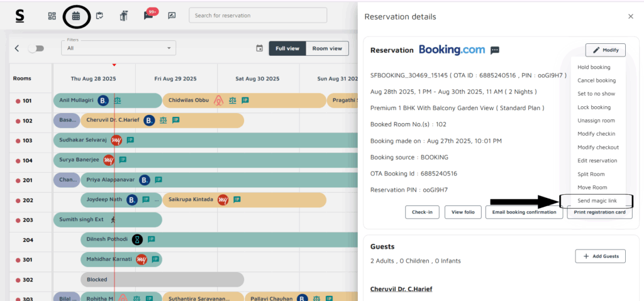Select Cancel booking option
This screenshot has width=644, height=301.
pos(596,80)
